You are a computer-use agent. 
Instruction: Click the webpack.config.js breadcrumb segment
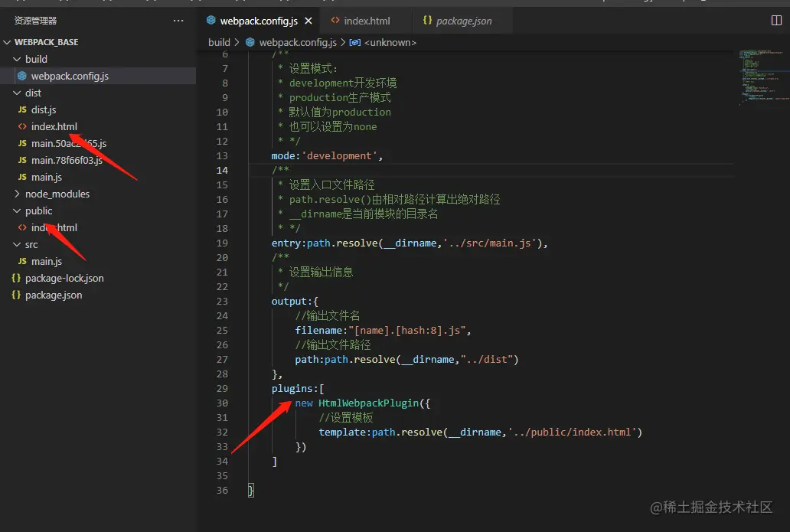[x=298, y=42]
